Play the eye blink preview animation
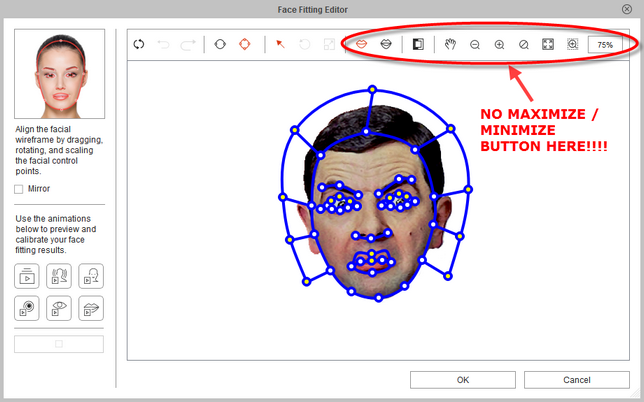The width and height of the screenshot is (644, 402). tap(59, 308)
